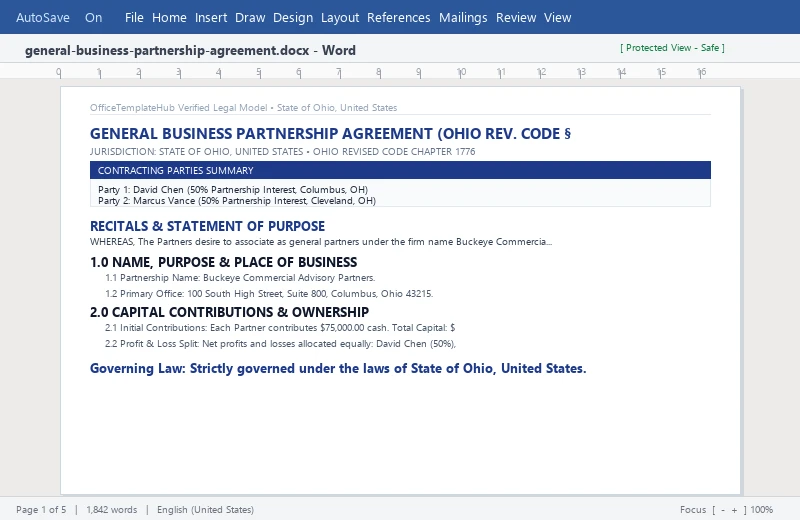Click the ruler mark labeled 16
This screenshot has height=520, width=800.
point(702,72)
